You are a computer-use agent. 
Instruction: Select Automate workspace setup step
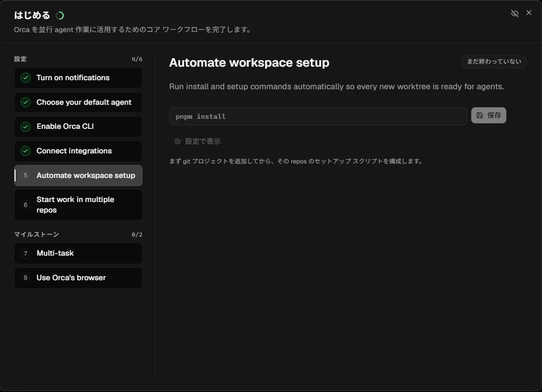78,175
